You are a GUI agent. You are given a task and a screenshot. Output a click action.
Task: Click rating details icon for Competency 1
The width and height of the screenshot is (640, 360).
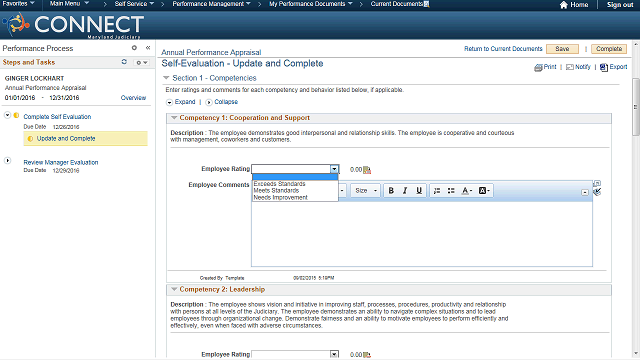(367, 170)
